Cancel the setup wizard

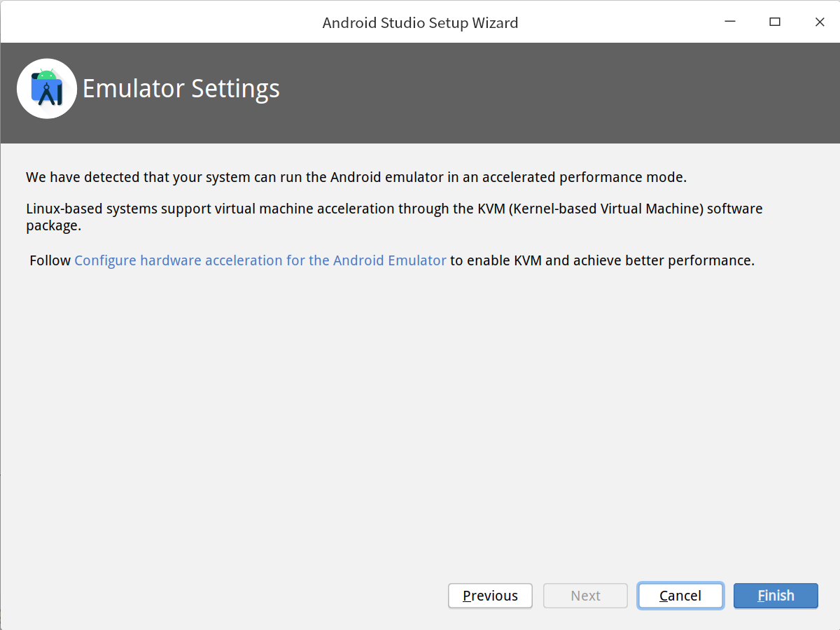[x=680, y=596]
